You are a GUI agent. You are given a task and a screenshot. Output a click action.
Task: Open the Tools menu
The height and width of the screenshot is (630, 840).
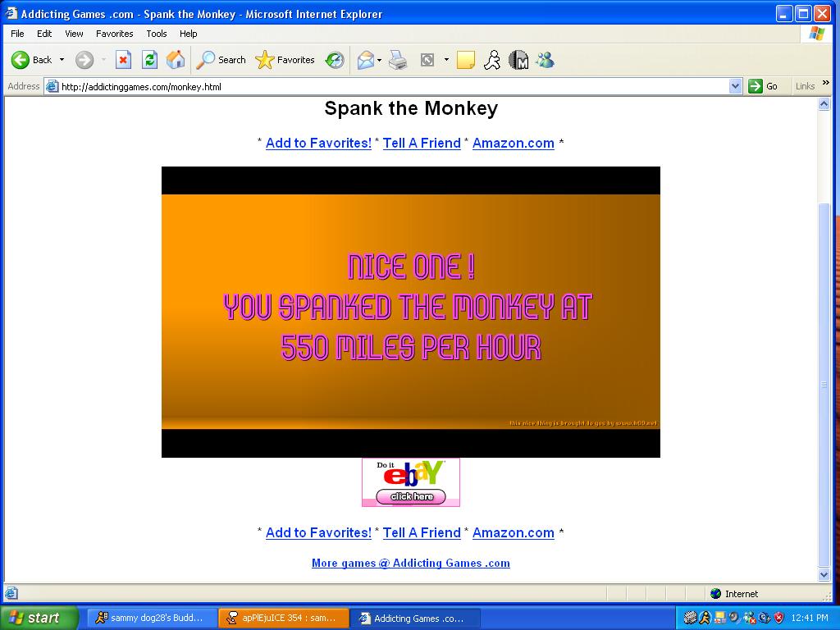[157, 34]
